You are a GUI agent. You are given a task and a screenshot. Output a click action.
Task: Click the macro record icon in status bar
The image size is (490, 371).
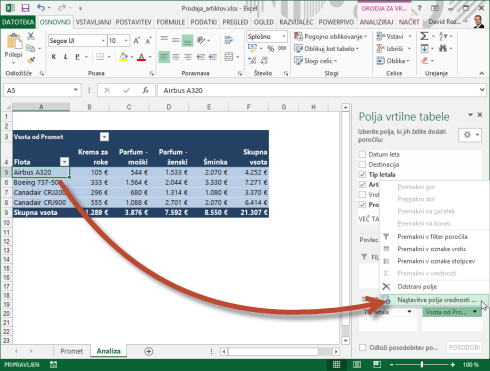coord(54,365)
